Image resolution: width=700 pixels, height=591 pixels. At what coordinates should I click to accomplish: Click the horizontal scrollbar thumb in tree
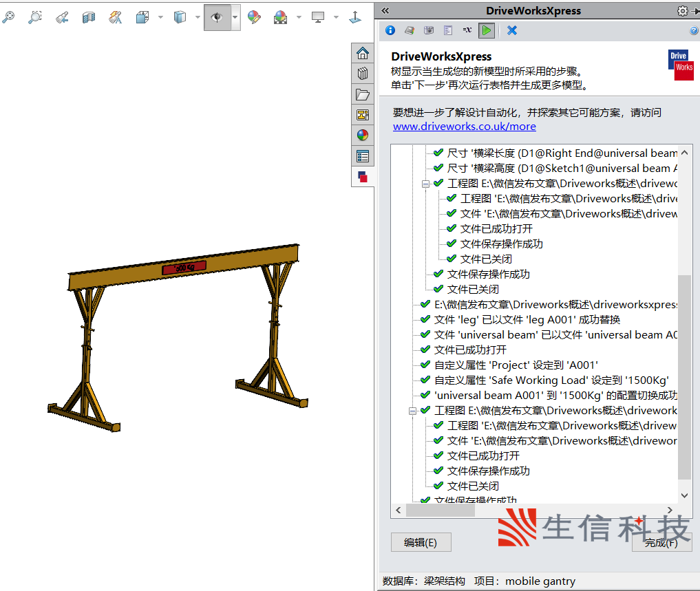(x=441, y=511)
